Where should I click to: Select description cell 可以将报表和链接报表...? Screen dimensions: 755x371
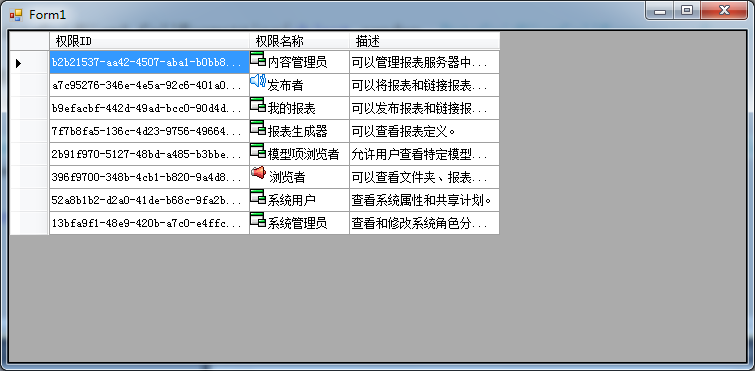tap(425, 85)
